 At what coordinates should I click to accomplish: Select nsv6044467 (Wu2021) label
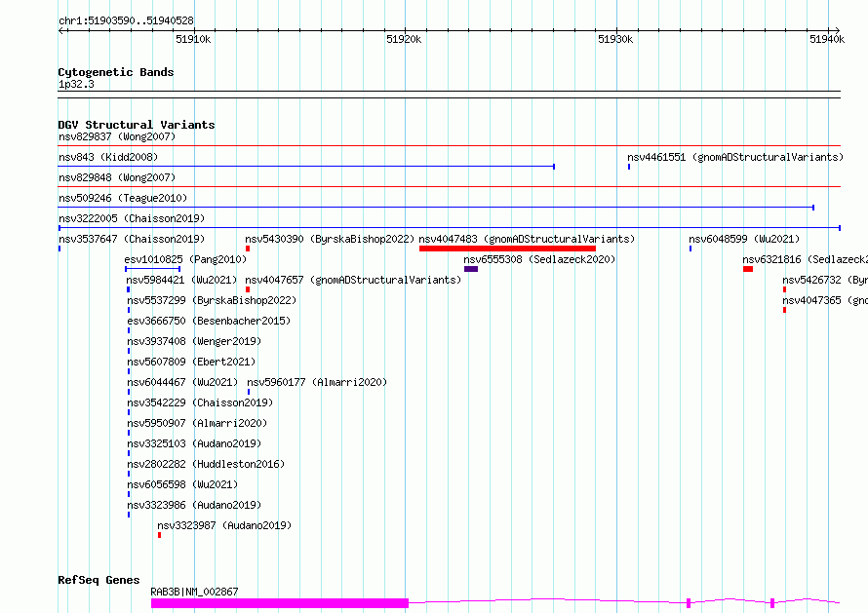[x=182, y=382]
